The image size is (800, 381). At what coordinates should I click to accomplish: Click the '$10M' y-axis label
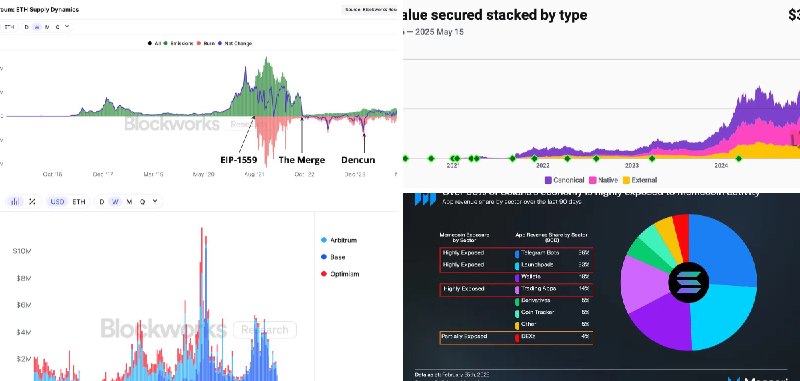point(22,251)
